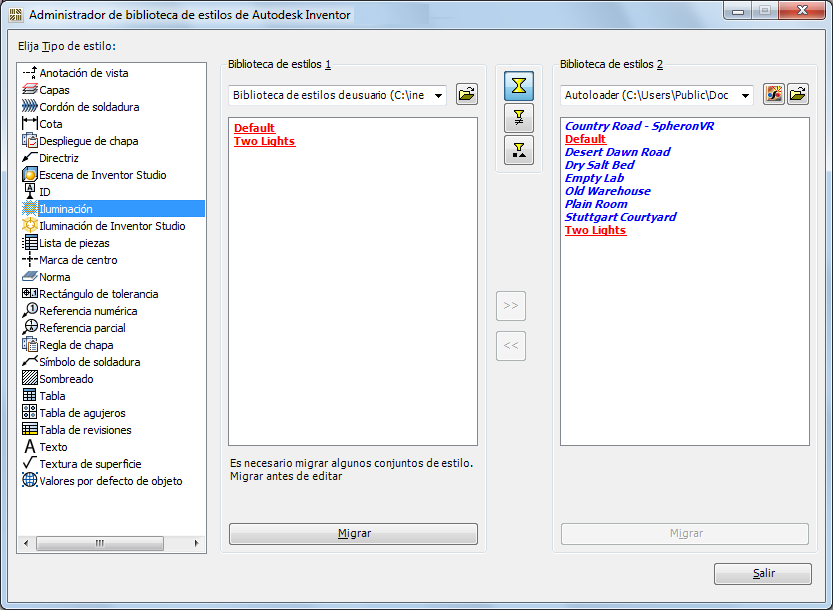Click copy right >> arrow button
This screenshot has height=610, width=833.
511,306
